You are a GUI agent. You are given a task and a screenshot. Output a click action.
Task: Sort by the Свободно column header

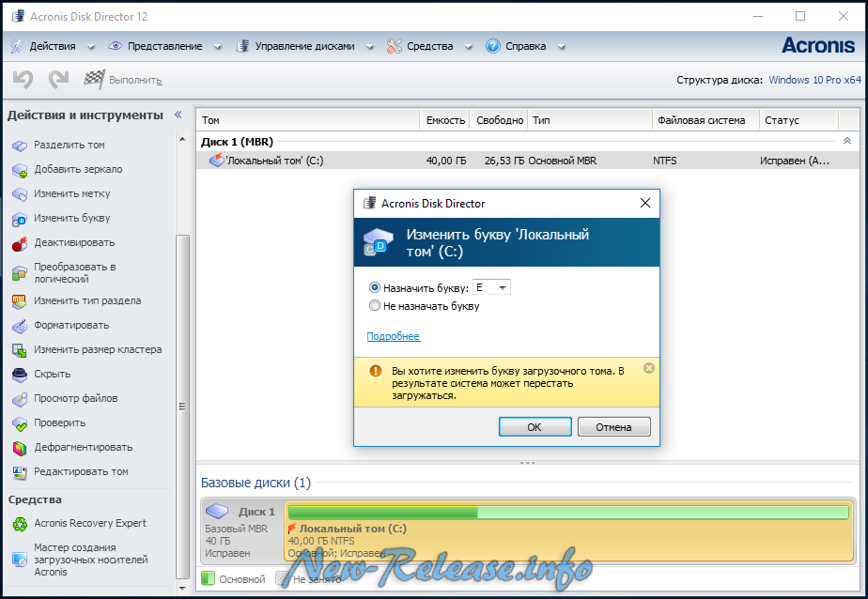(498, 120)
